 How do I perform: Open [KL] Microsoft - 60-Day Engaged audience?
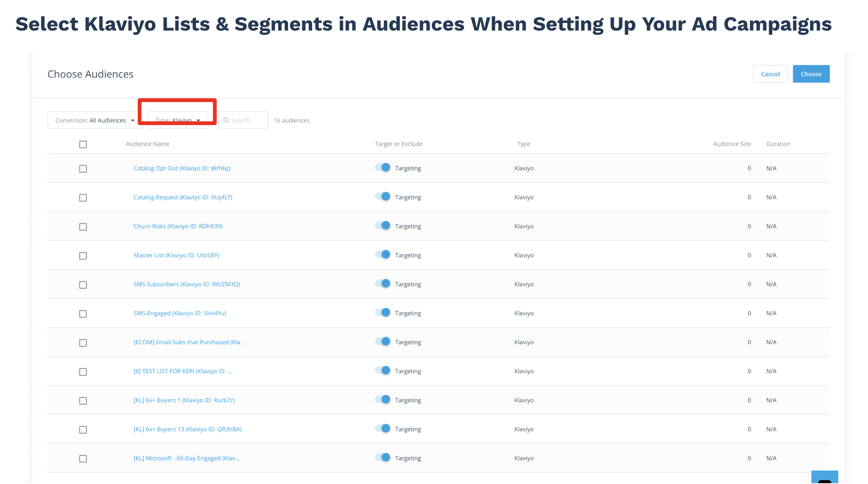coord(187,458)
